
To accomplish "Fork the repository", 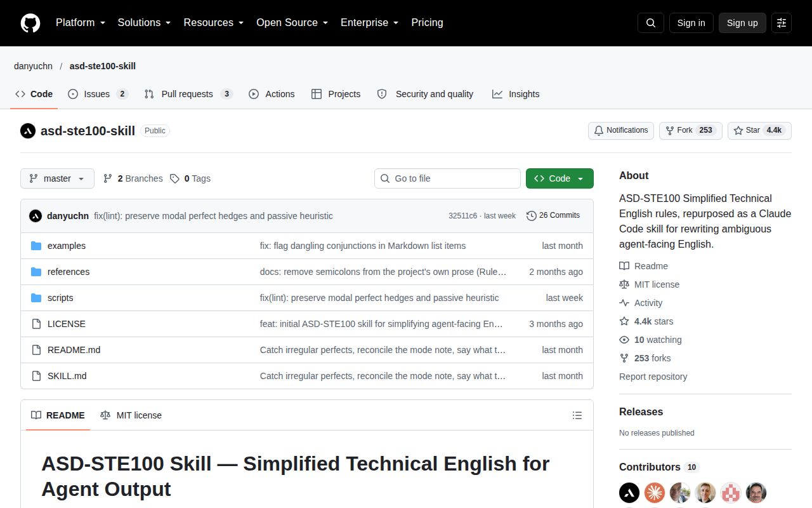I will click(x=690, y=130).
